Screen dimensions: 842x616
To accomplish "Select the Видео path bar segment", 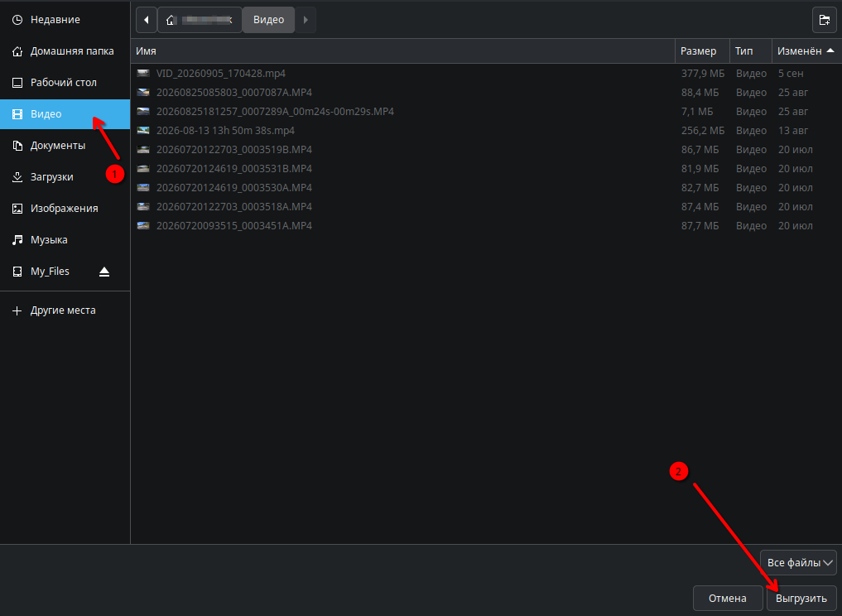I will point(268,20).
